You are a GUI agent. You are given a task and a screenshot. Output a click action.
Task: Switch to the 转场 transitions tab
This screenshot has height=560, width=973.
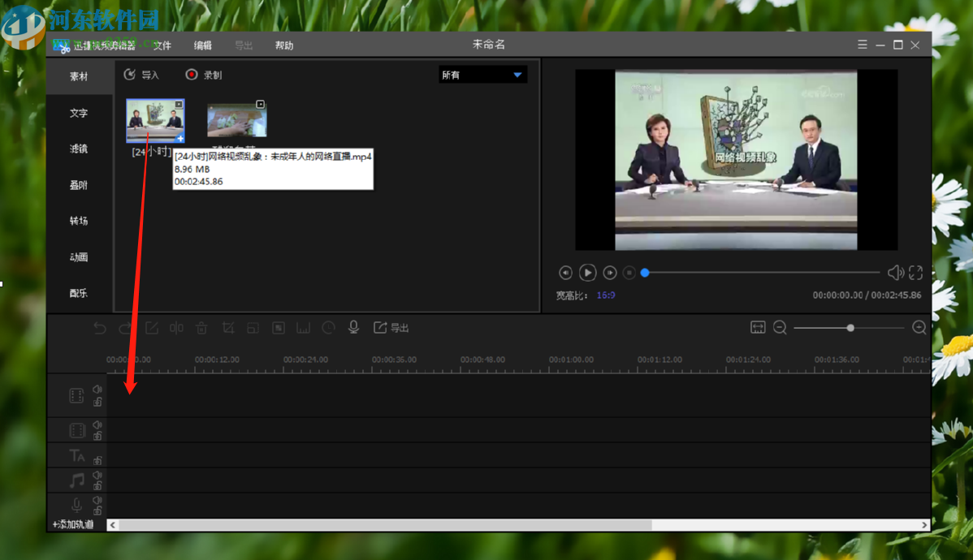(x=79, y=221)
